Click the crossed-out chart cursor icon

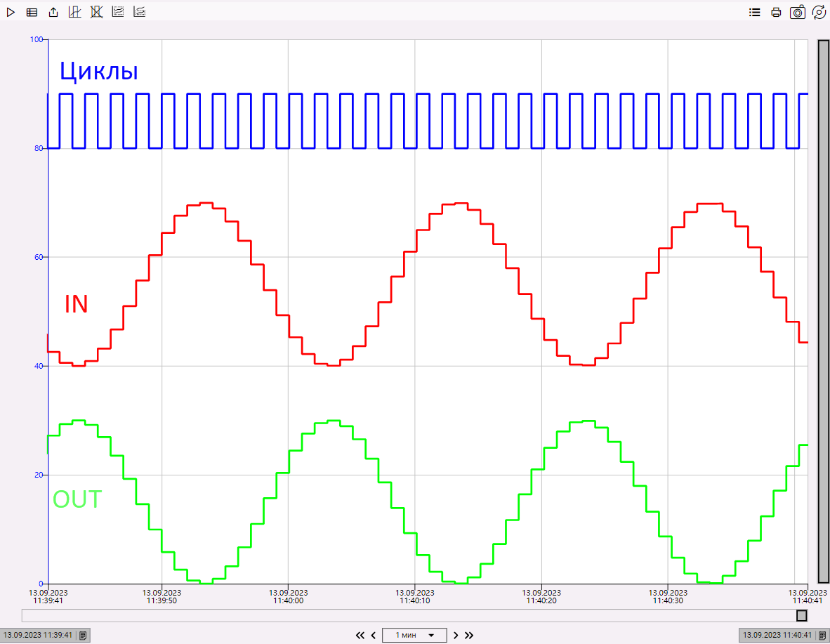(x=97, y=12)
